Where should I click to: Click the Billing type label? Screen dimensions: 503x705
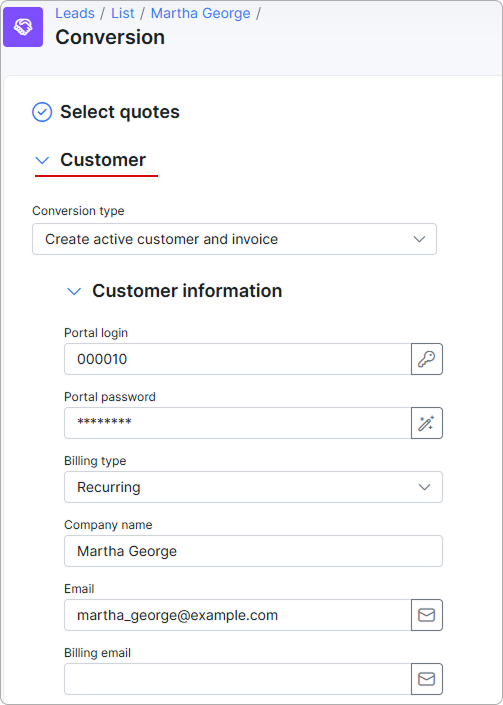pyautogui.click(x=95, y=461)
